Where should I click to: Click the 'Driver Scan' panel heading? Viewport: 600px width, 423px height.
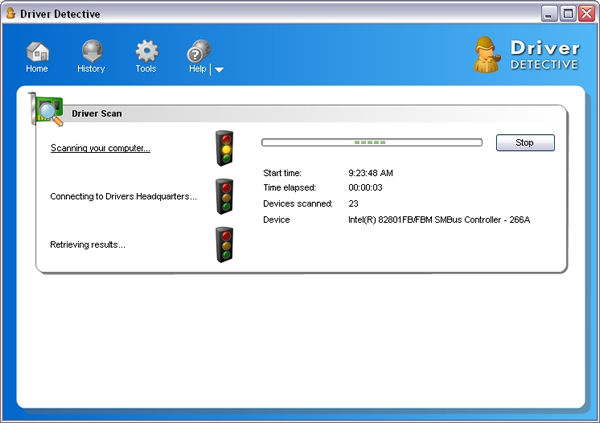click(x=97, y=114)
